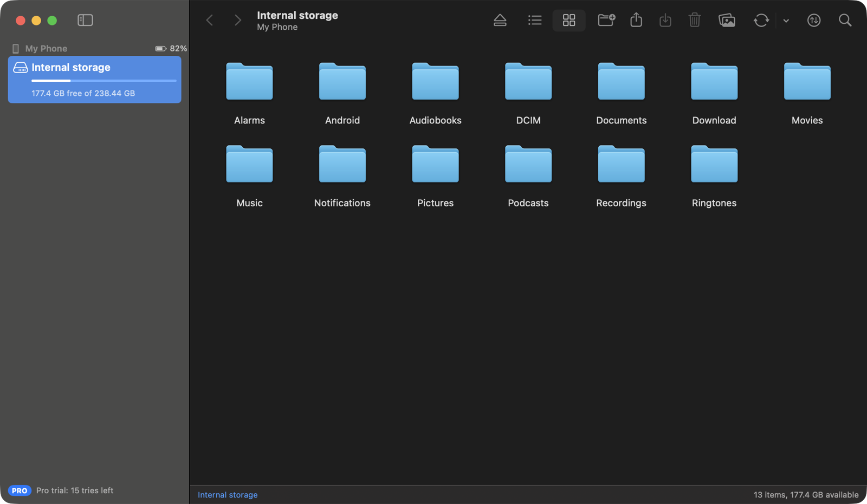Open the photo gallery icon
The height and width of the screenshot is (504, 867).
727,21
